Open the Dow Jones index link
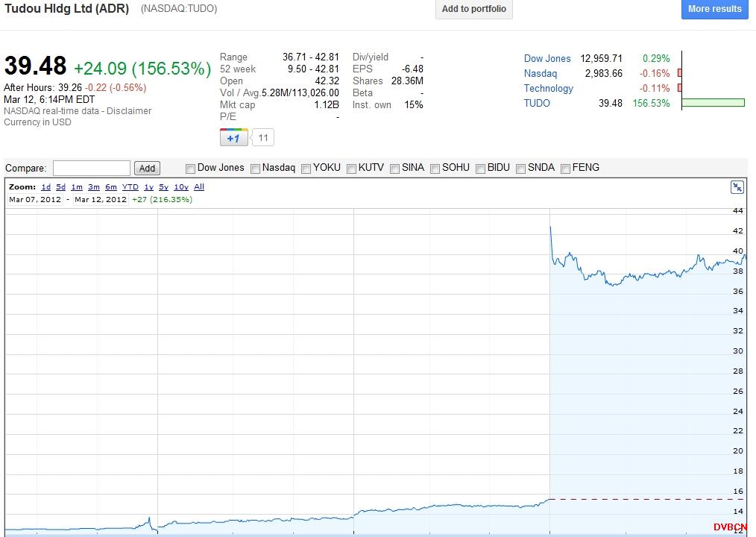Screen dimensions: 756x537 point(547,58)
